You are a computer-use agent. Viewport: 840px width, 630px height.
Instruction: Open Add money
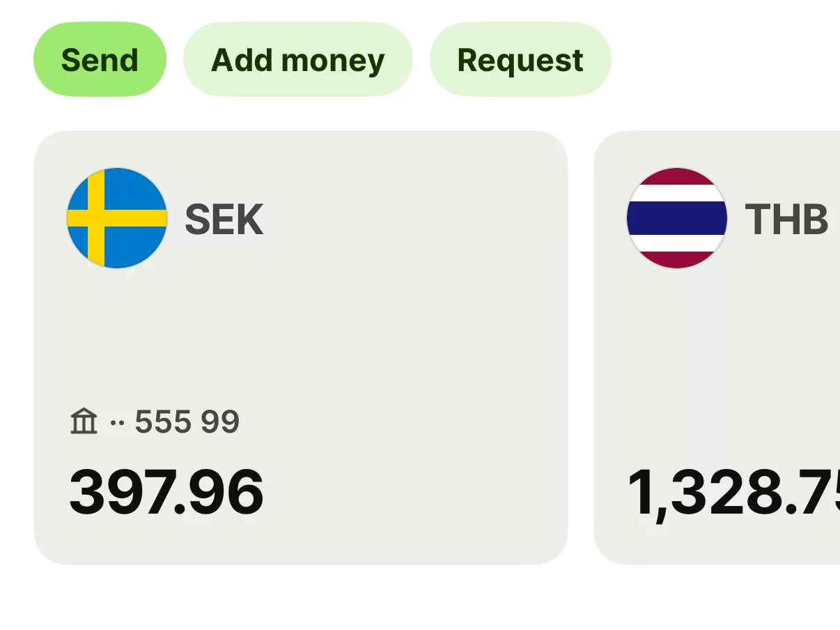coord(297,60)
